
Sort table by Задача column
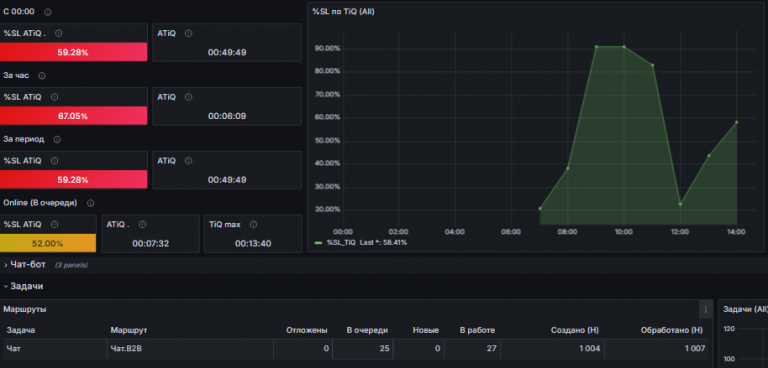pyautogui.click(x=21, y=330)
